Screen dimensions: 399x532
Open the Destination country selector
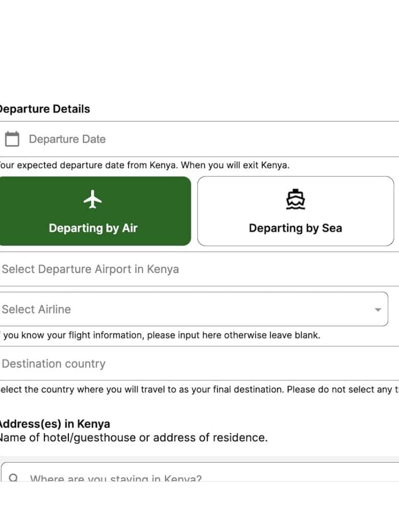(x=199, y=364)
